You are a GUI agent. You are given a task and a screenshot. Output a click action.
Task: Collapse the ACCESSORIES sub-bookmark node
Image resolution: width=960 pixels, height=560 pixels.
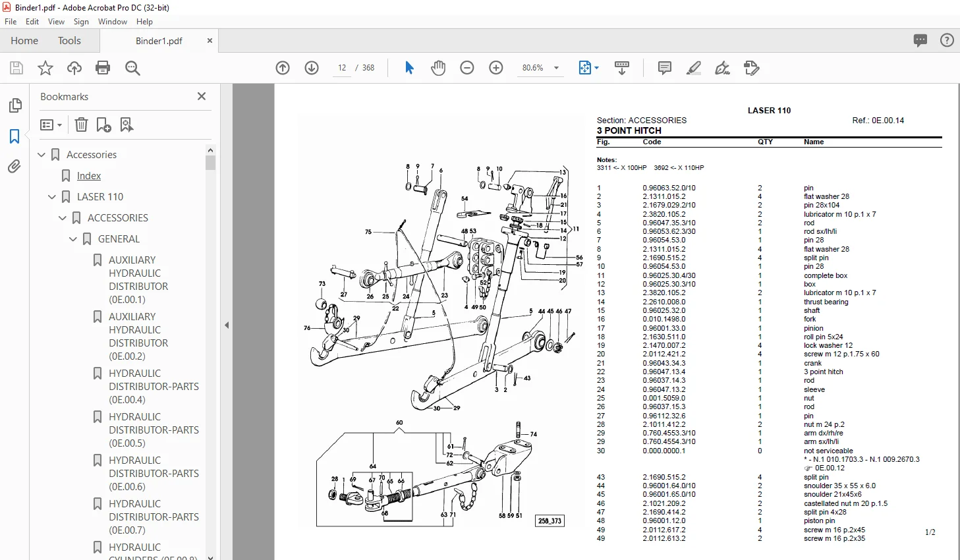tap(63, 218)
